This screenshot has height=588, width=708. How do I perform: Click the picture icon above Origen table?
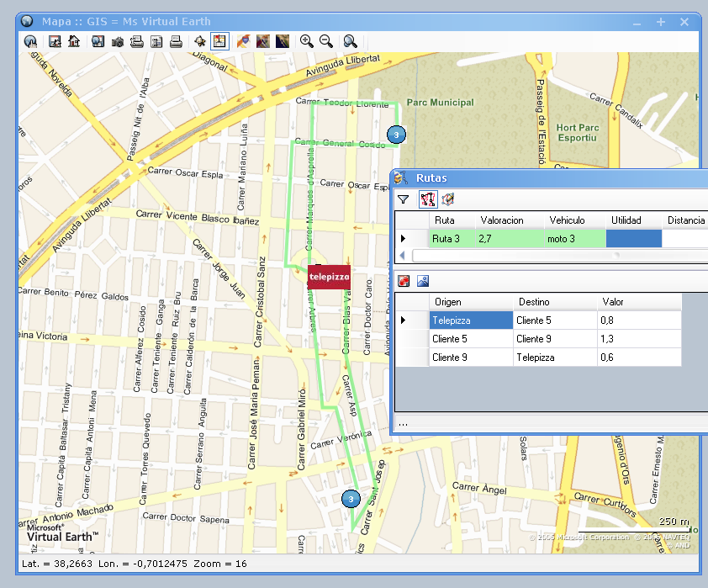[x=423, y=281]
